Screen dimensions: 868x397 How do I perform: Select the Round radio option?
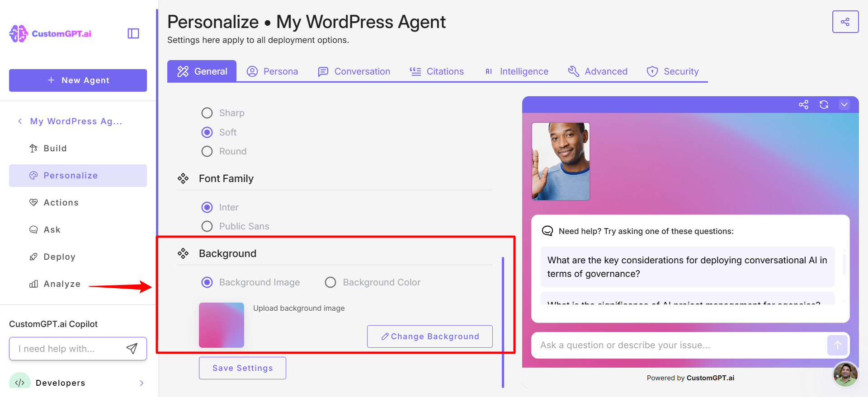tap(207, 151)
